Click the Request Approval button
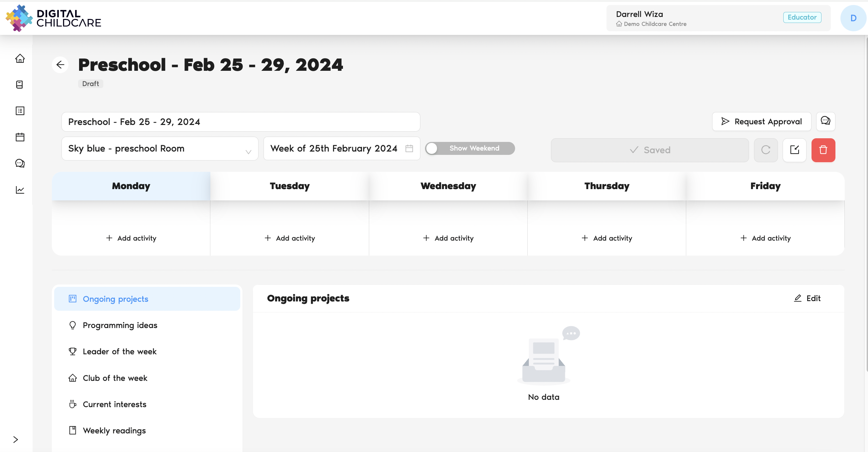This screenshot has width=868, height=452. tap(761, 121)
